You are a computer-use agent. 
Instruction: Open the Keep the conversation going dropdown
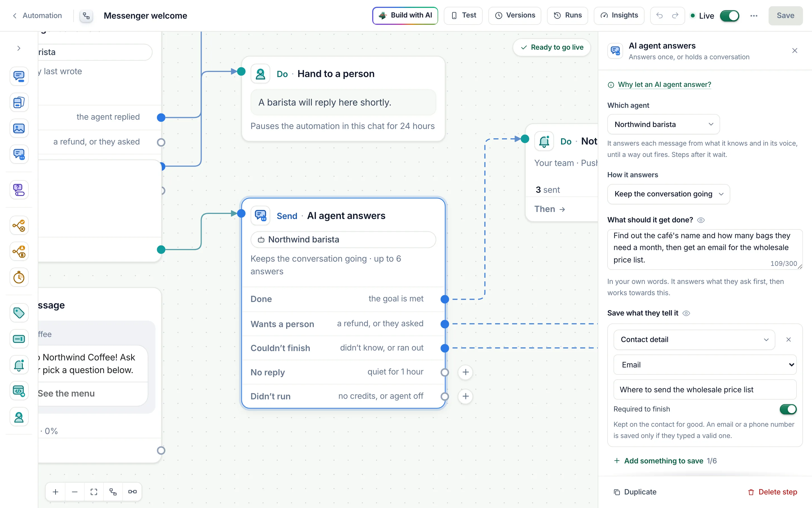pyautogui.click(x=668, y=194)
